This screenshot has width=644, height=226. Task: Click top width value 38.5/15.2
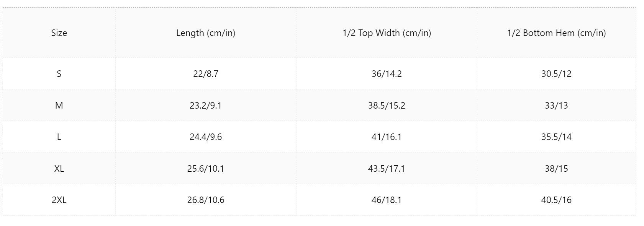387,106
